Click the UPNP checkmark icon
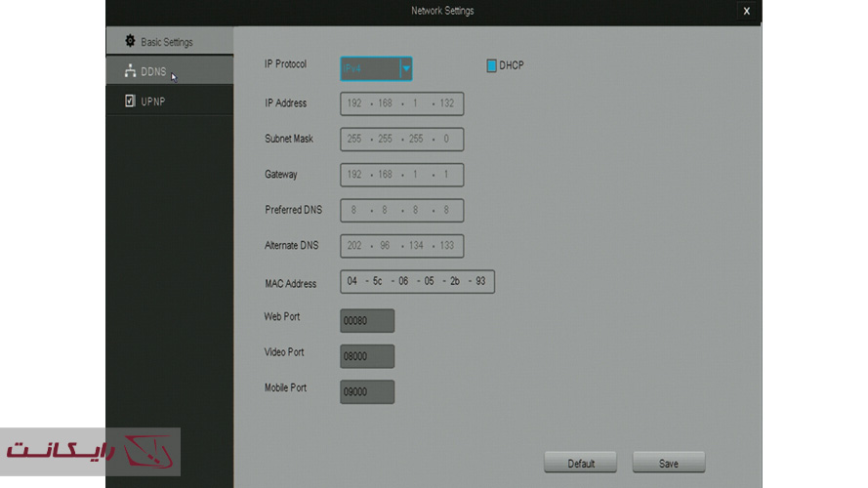This screenshot has height=488, width=868. tap(130, 101)
